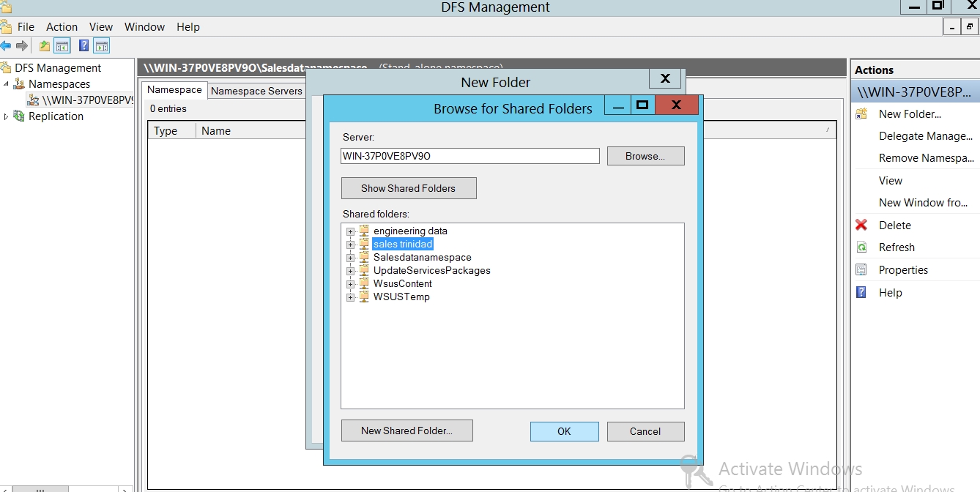This screenshot has width=980, height=492.
Task: Click the Server name input field
Action: pos(469,156)
